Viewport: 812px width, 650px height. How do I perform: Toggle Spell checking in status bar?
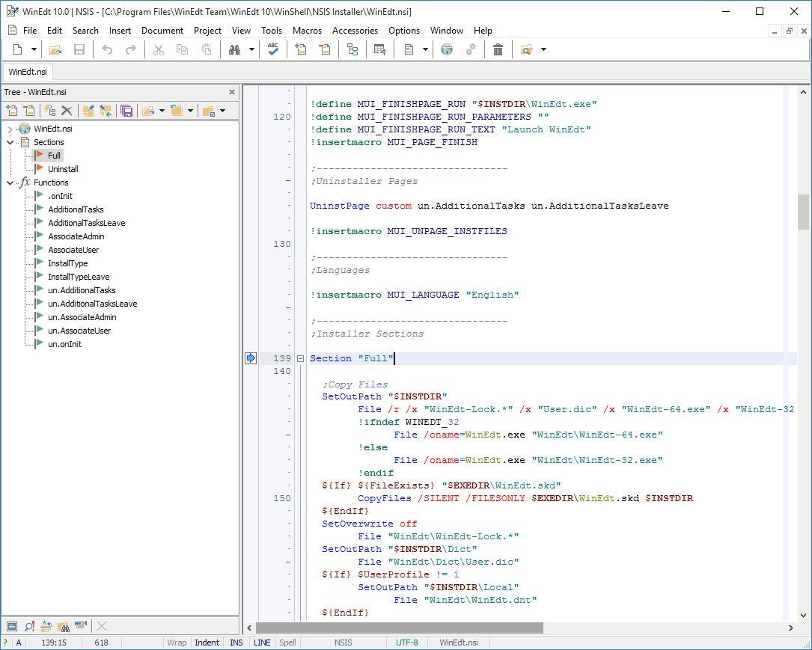tap(288, 643)
